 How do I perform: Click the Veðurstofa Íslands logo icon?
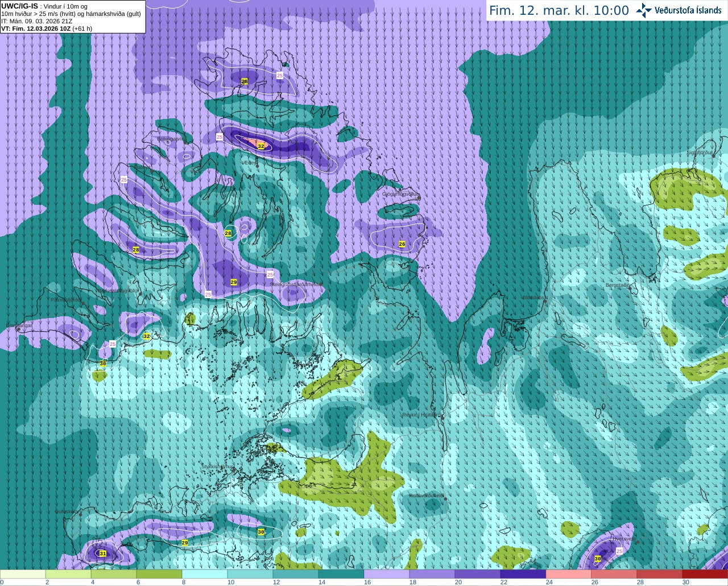[x=644, y=10]
